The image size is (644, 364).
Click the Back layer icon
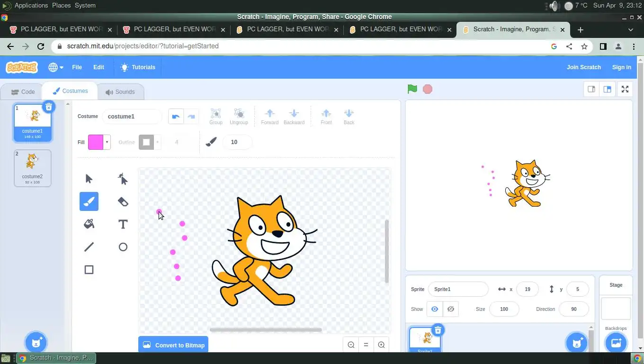349,113
